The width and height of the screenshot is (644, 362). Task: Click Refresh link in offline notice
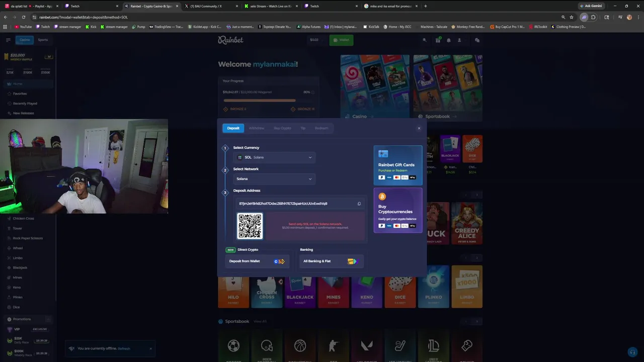[x=124, y=348]
